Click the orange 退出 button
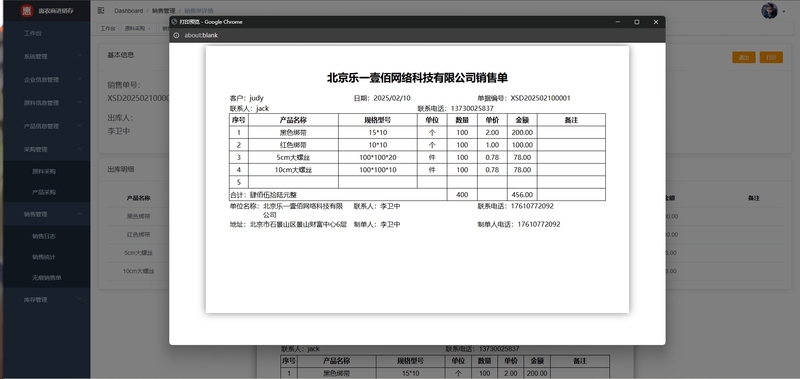Screen dimensions: 800x379 pyautogui.click(x=743, y=58)
